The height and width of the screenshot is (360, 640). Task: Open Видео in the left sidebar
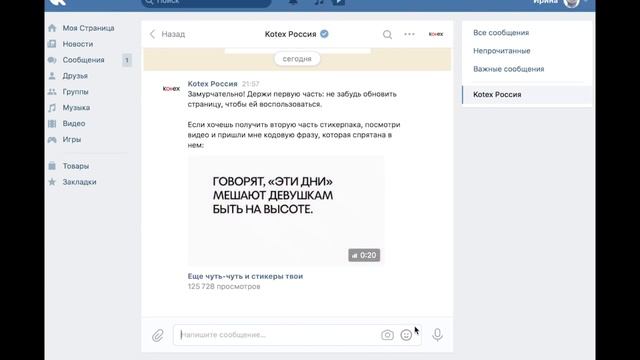click(73, 124)
